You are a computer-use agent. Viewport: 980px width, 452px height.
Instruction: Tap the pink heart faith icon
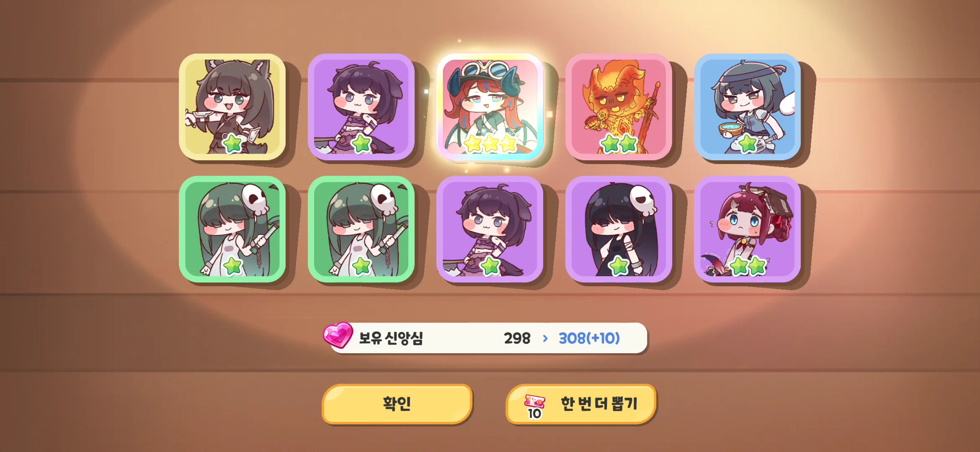pos(338,335)
